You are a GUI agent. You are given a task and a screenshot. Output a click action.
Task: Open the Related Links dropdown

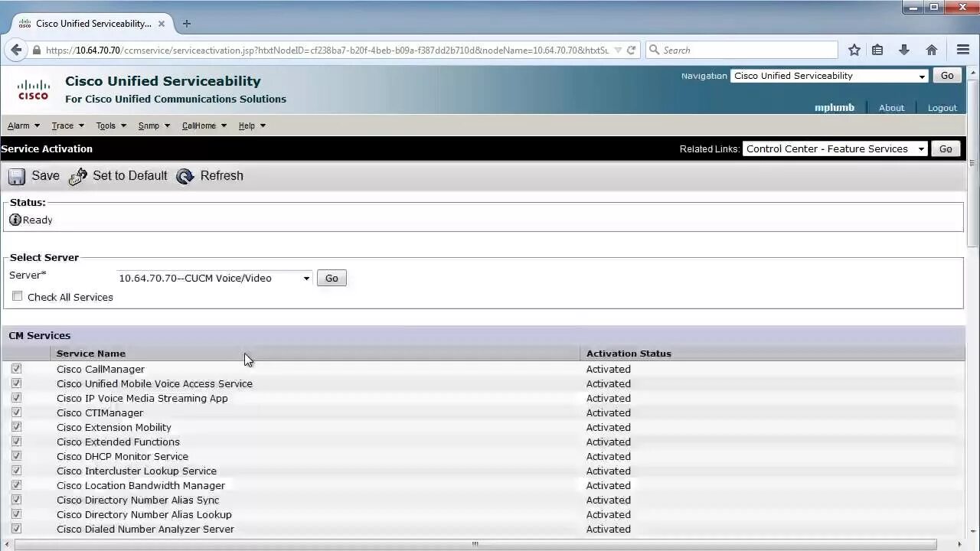coord(835,148)
